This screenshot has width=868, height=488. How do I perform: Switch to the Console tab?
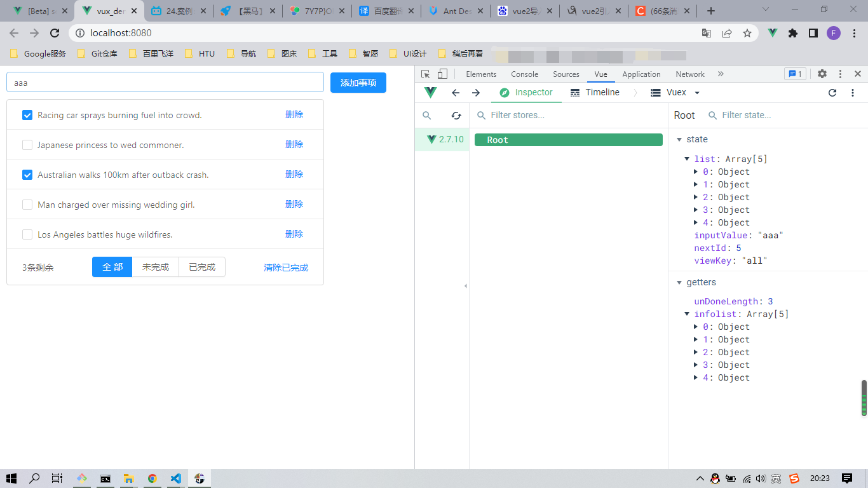point(524,74)
